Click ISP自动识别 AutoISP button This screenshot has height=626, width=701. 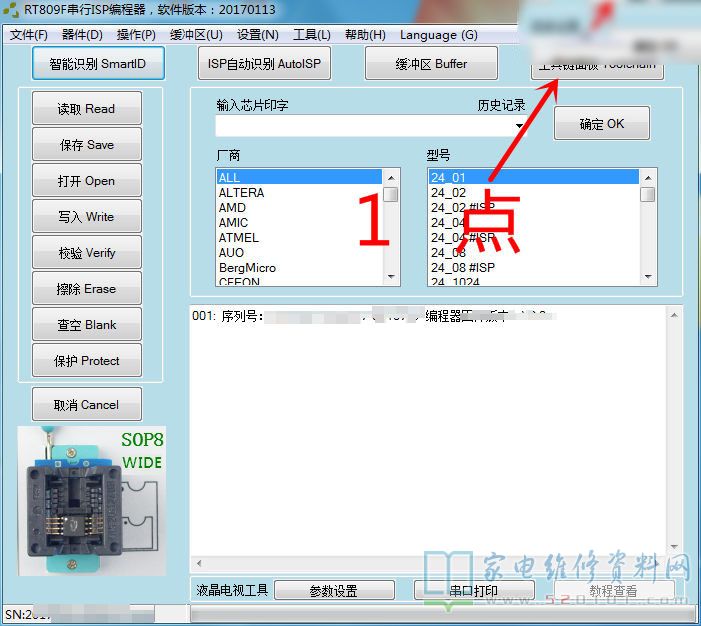[264, 64]
